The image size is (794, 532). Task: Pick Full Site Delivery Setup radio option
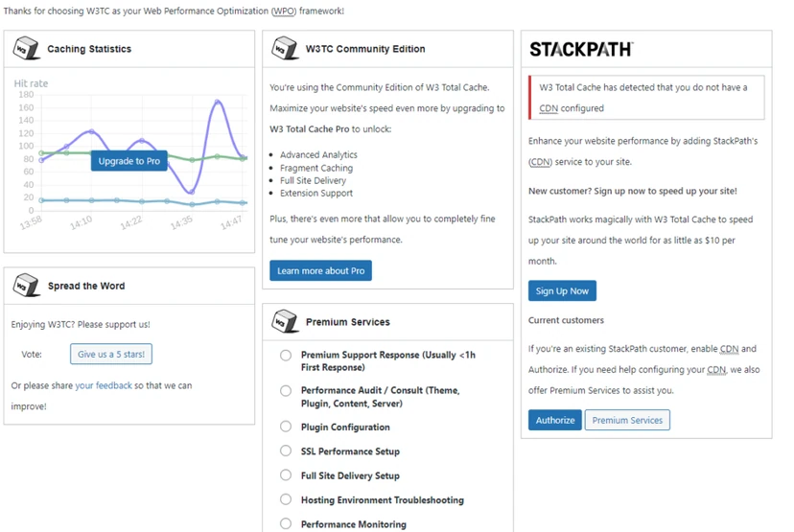coord(286,474)
